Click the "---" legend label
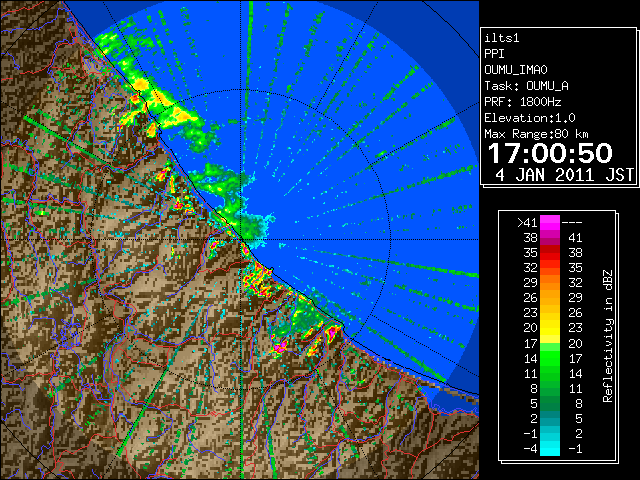This screenshot has width=640, height=480. [x=572, y=223]
